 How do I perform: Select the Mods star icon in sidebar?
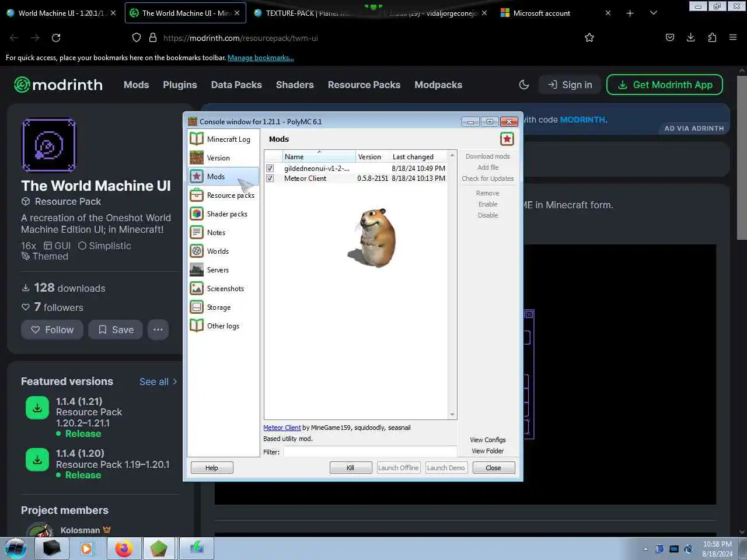tap(197, 176)
